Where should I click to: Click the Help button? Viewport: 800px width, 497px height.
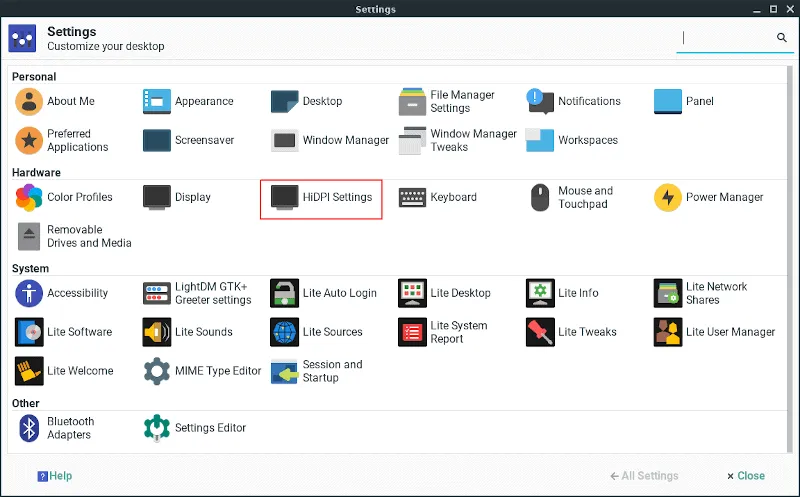coord(55,476)
